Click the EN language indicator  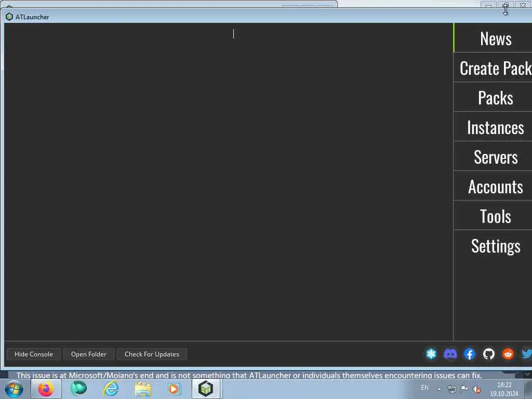tap(424, 388)
